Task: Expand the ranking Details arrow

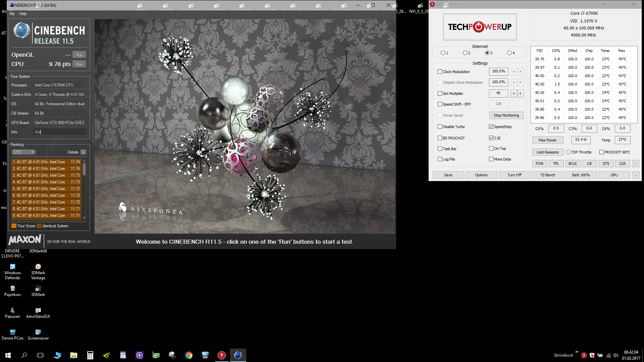Action: [x=84, y=152]
